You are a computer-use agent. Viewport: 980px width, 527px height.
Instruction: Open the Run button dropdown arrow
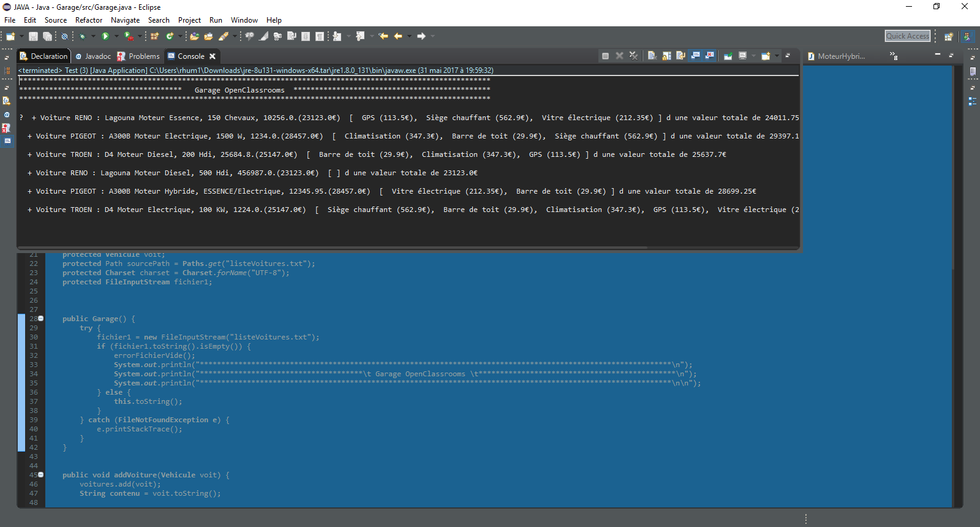[116, 36]
